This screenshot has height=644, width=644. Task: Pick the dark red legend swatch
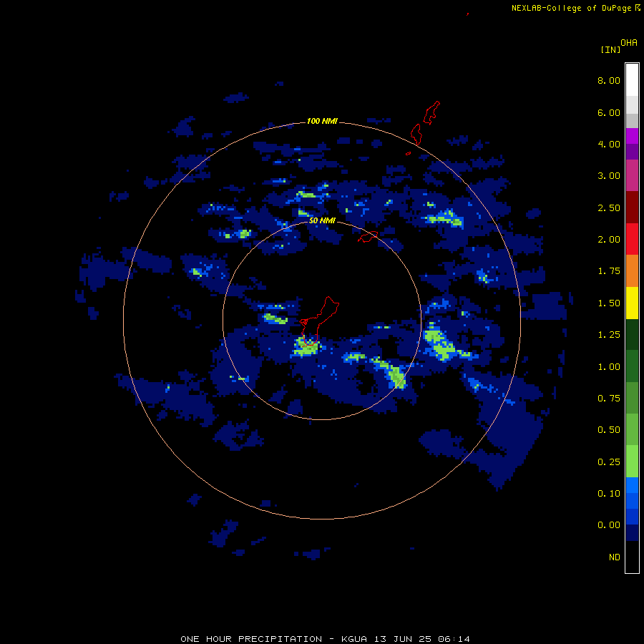click(632, 208)
